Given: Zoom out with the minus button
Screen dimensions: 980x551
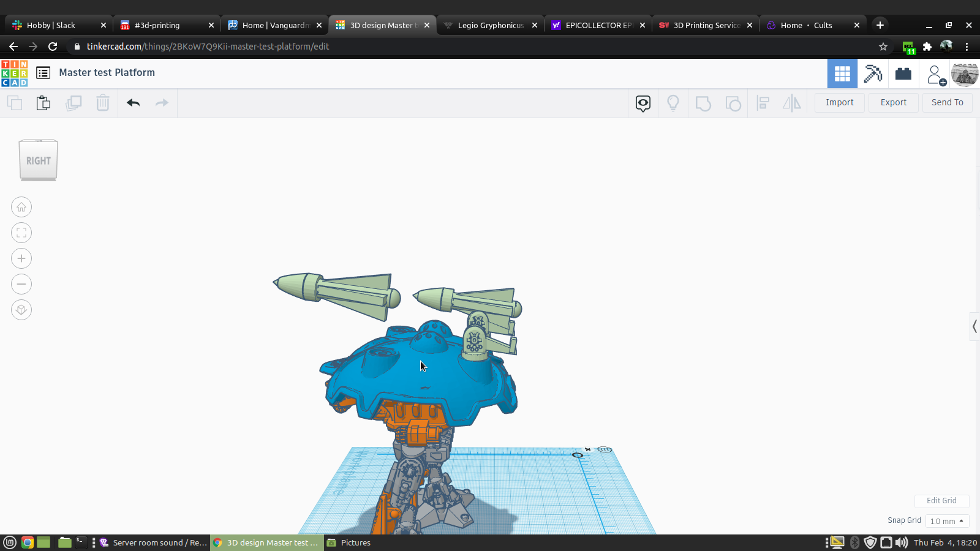Looking at the screenshot, I should 21,284.
